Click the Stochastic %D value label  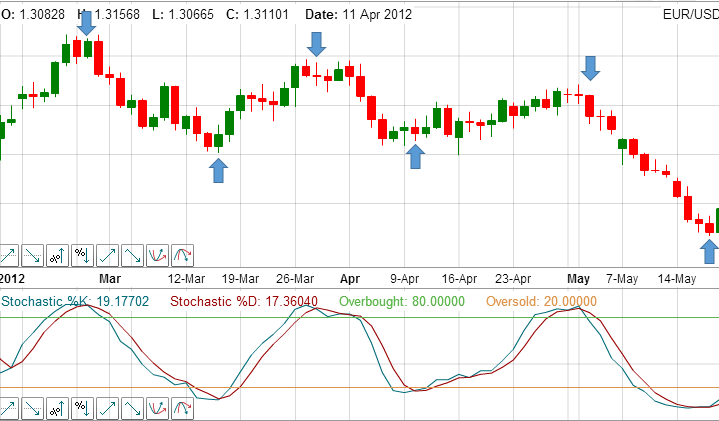coord(244,301)
